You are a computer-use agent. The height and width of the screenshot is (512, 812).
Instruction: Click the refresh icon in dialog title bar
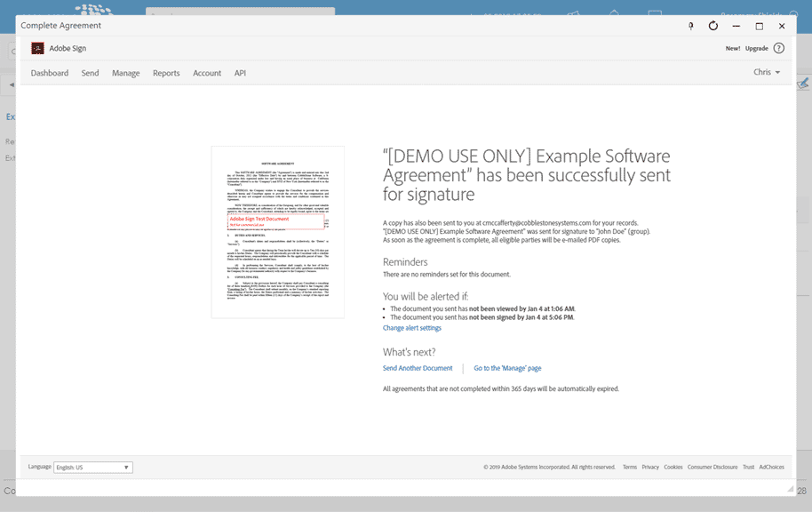[713, 26]
